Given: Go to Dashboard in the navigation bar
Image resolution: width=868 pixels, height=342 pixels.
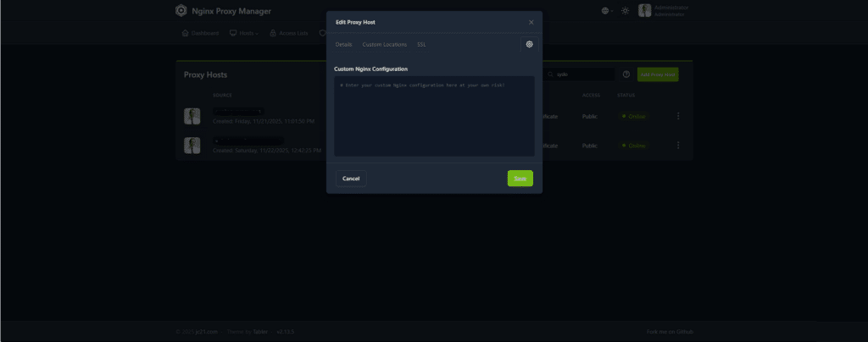Looking at the screenshot, I should pos(201,34).
